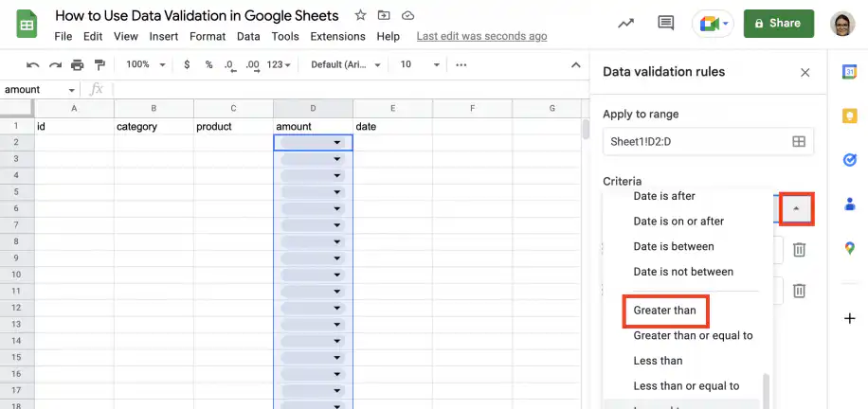This screenshot has height=409, width=868.
Task: Open the Google Sheets home icon
Action: click(x=27, y=25)
